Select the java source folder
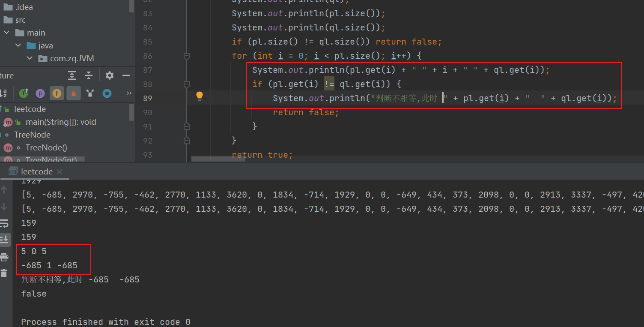 (x=45, y=45)
